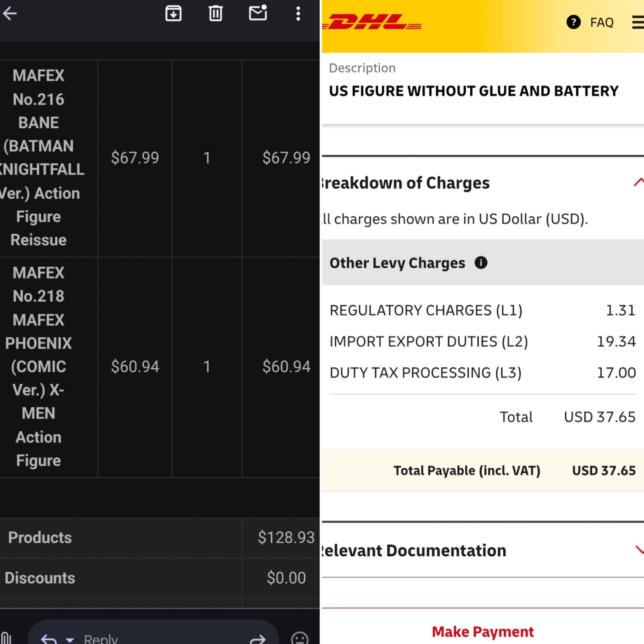Show info on Other Levy Charges

coord(481,263)
